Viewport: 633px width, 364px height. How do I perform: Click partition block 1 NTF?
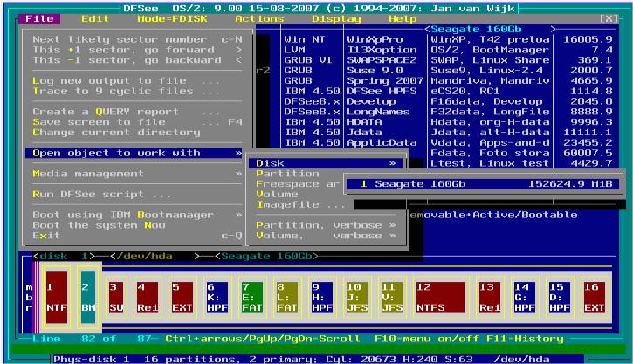click(x=57, y=298)
